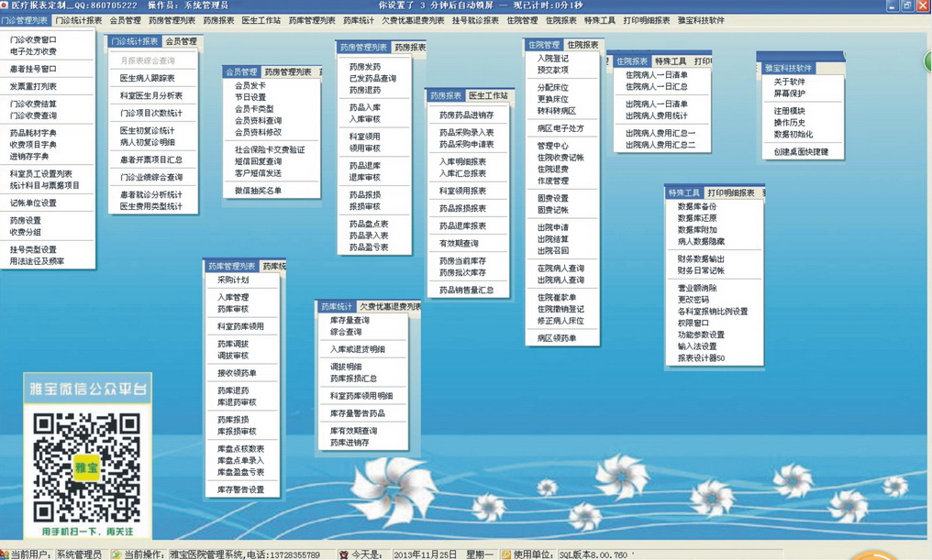Open 药品耗材字典
The image size is (932, 560).
click(x=33, y=133)
